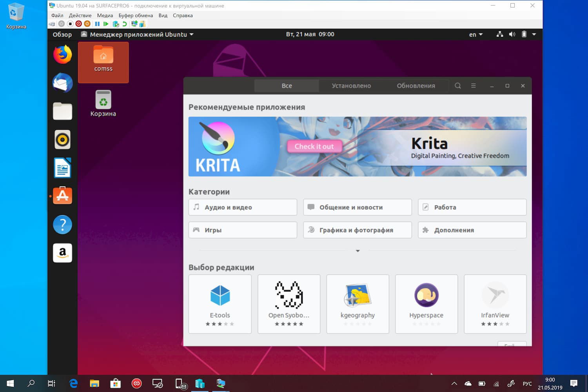Image resolution: width=588 pixels, height=392 pixels.
Task: Pause the virtual machine
Action: click(97, 24)
